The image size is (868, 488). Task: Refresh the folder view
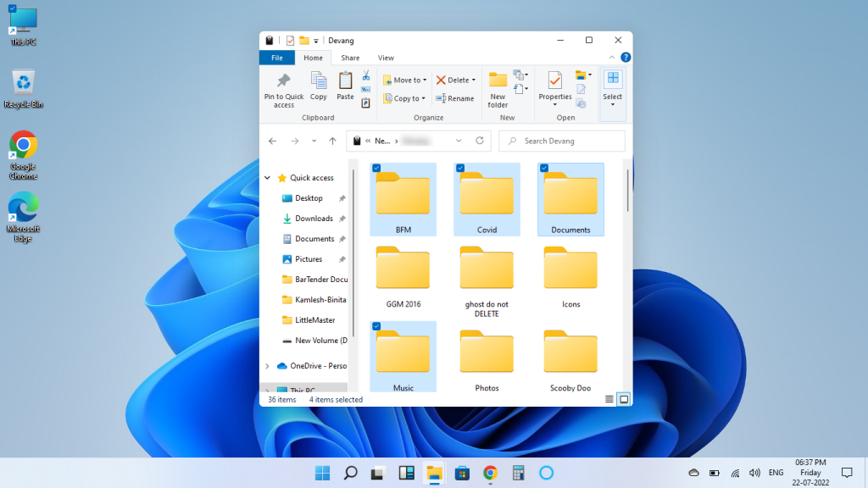point(480,141)
